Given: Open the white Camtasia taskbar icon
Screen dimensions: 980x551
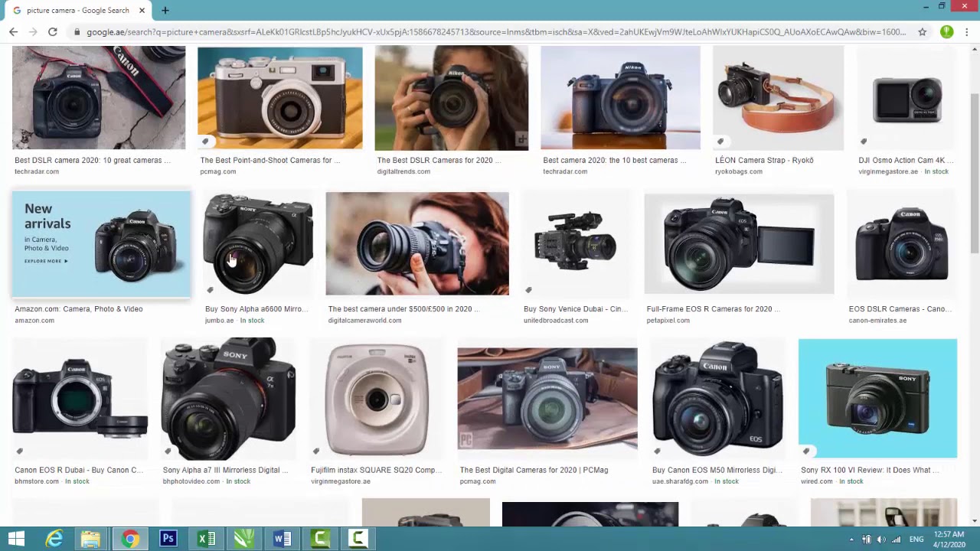Looking at the screenshot, I should click(358, 539).
